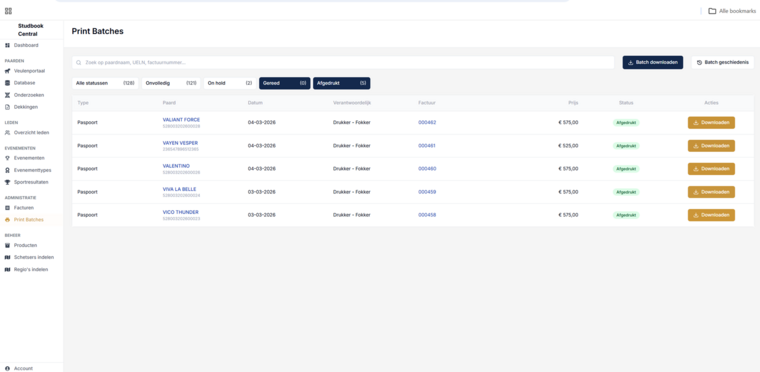Filter by Alle statussen
Viewport: 760px width, 372px height.
(105, 83)
